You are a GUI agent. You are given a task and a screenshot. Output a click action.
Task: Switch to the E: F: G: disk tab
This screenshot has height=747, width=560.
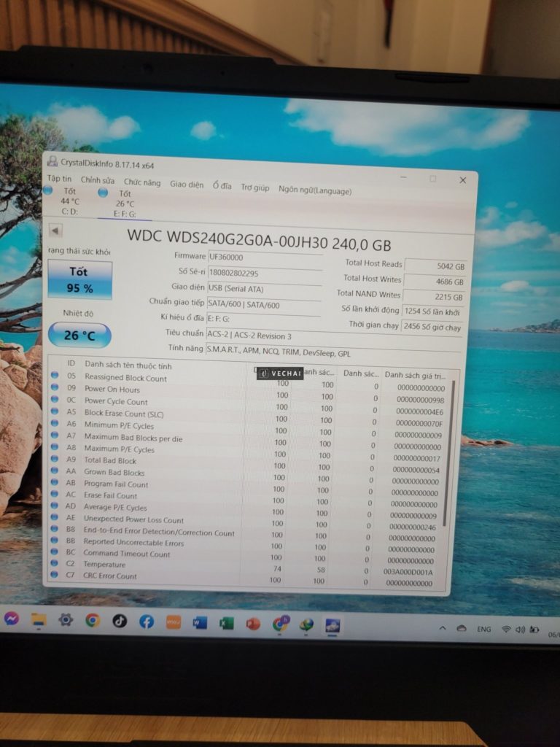125,204
